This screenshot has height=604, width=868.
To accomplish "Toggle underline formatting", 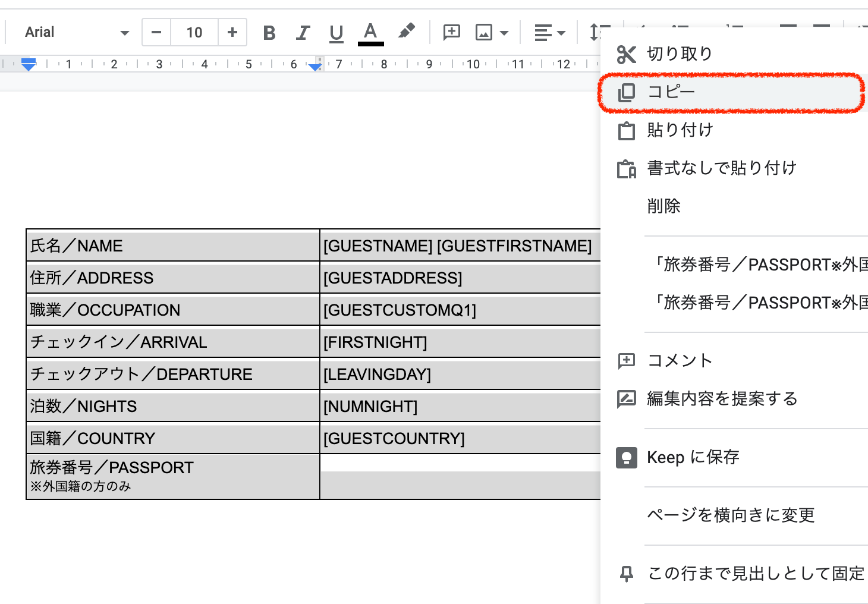I will click(336, 33).
